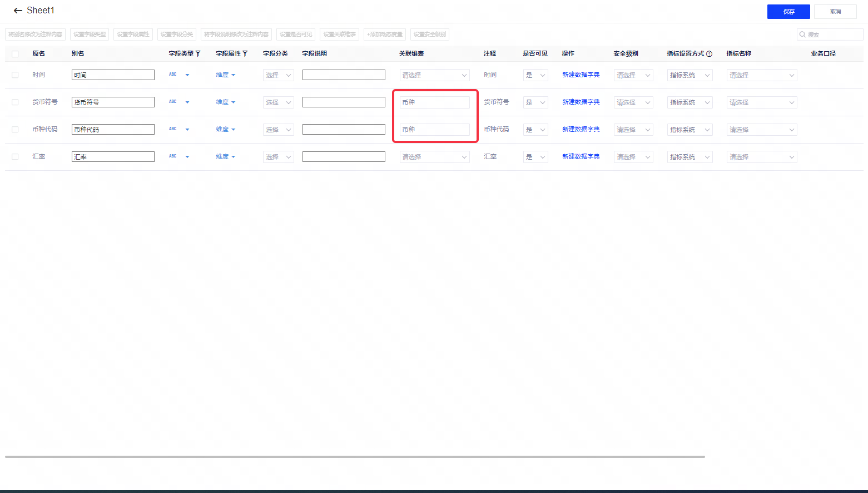Viewport: 868px width, 493px height.
Task: Click the 取消 button
Action: pos(835,12)
